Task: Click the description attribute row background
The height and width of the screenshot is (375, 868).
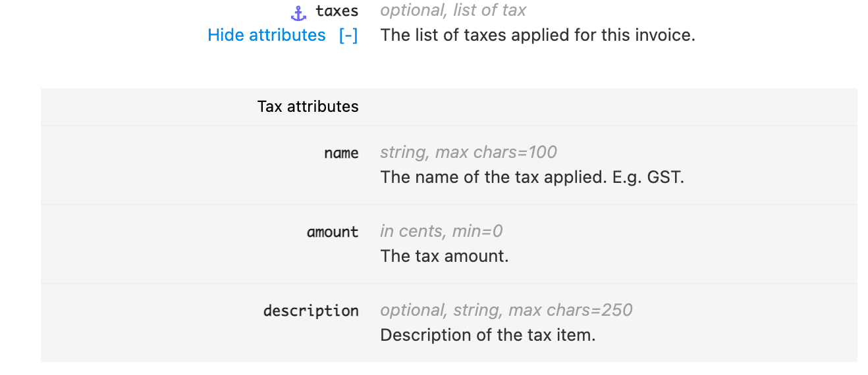Action: (x=449, y=322)
